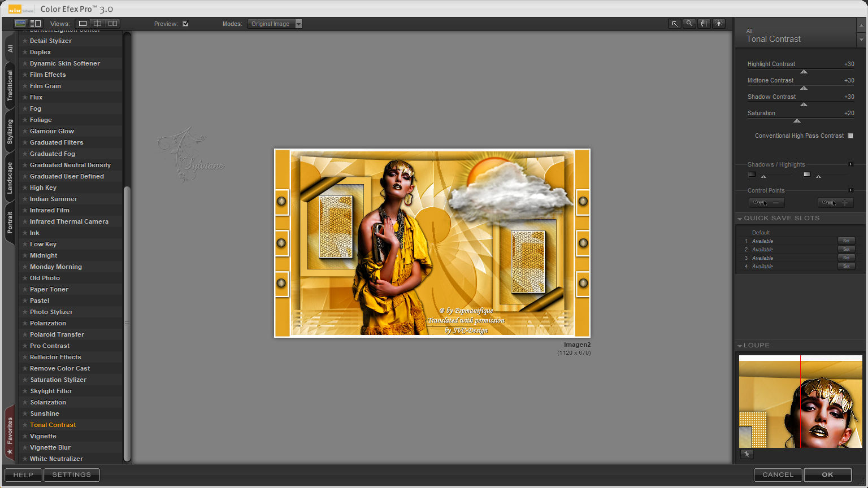Viewport: 868px width, 488px height.
Task: Add a plus control point
Action: click(836, 203)
